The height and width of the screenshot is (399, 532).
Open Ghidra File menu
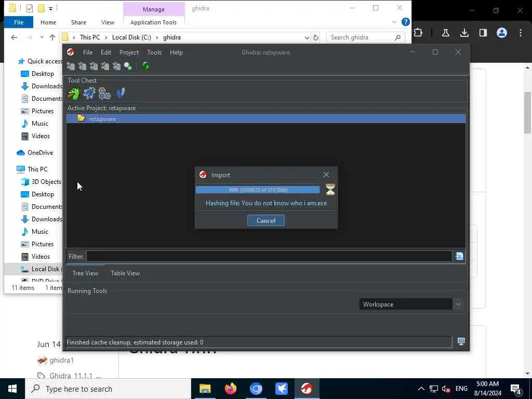tap(87, 52)
